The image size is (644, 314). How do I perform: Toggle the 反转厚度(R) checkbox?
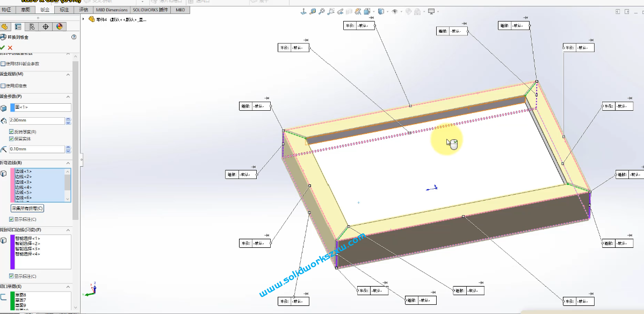12,131
